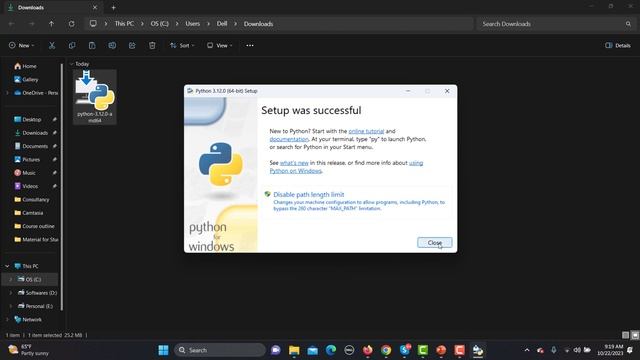Switch to details view in status bar

point(625,335)
